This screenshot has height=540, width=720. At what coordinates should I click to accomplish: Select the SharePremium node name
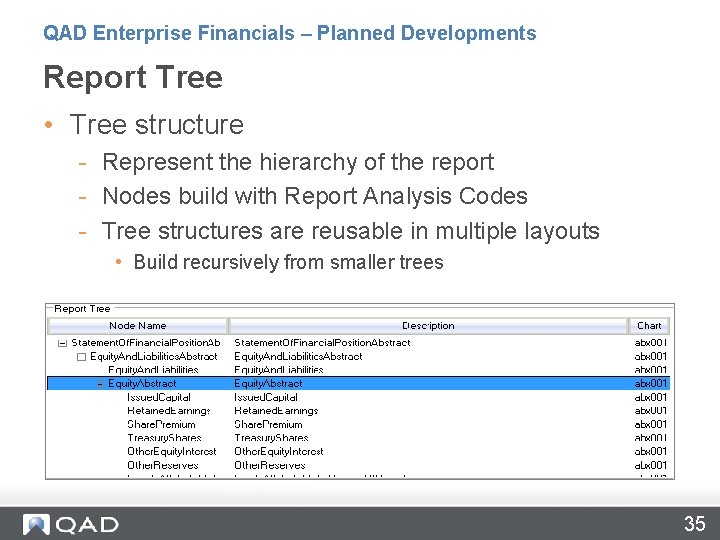pyautogui.click(x=161, y=424)
